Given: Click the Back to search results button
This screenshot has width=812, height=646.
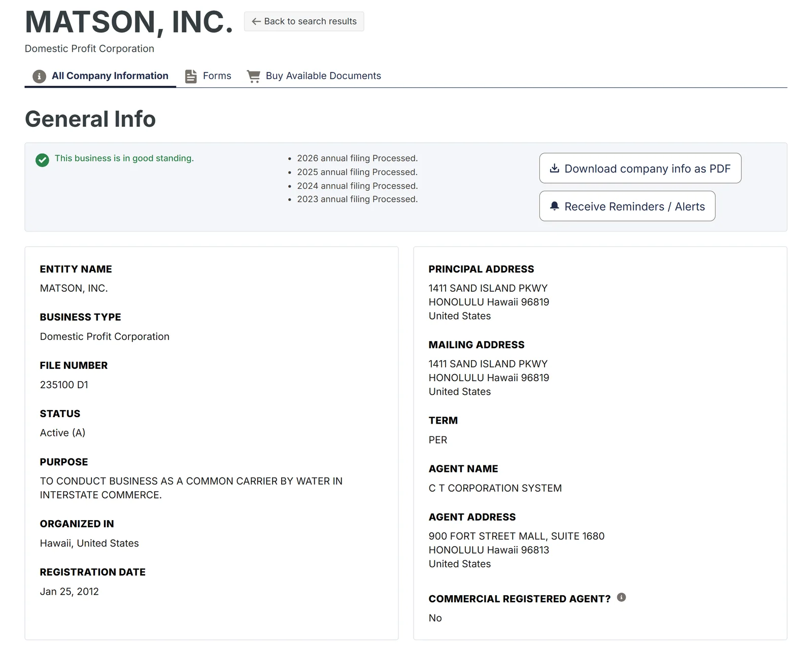Looking at the screenshot, I should tap(304, 21).
